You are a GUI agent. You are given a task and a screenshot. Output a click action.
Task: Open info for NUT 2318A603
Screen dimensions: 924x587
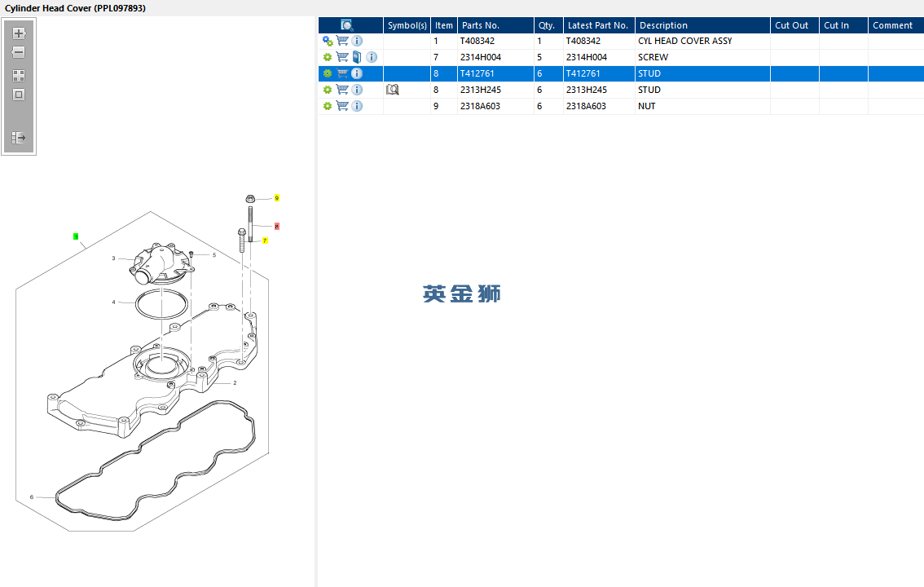357,106
